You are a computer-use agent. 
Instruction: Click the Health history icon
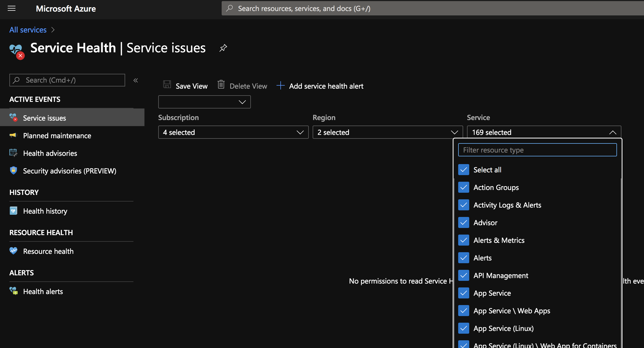coord(14,211)
